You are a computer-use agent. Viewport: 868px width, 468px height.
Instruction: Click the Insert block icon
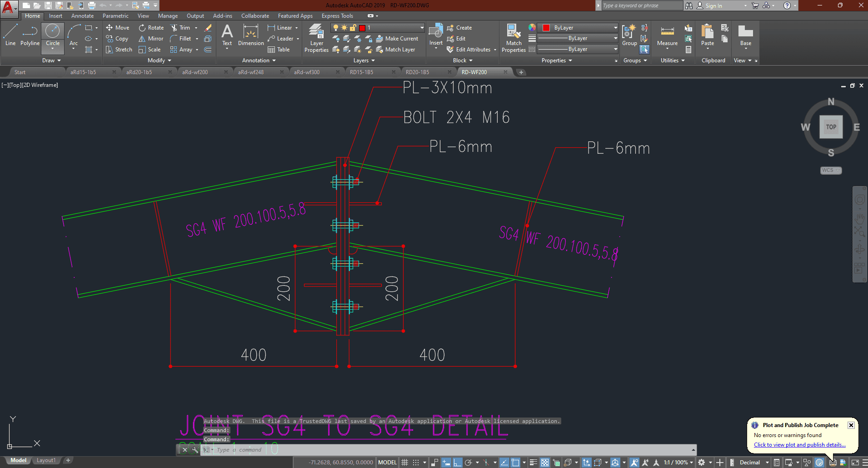436,35
